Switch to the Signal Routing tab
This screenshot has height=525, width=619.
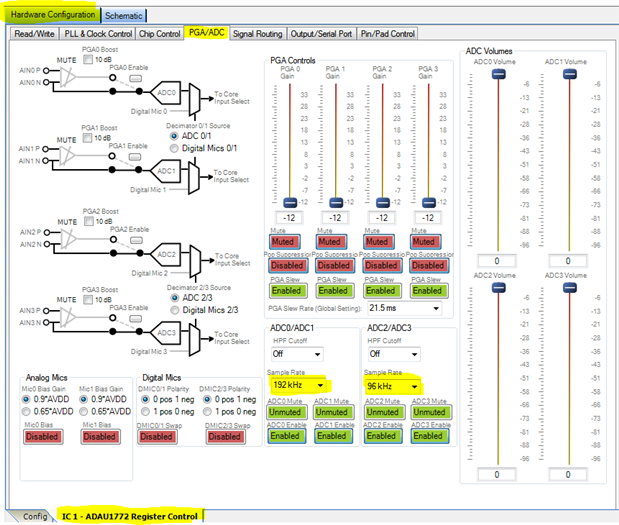click(257, 34)
